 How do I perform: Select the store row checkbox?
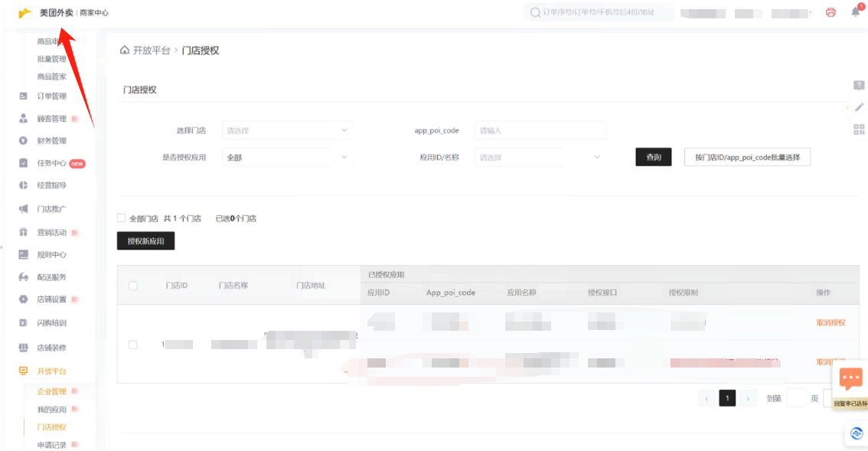(133, 345)
